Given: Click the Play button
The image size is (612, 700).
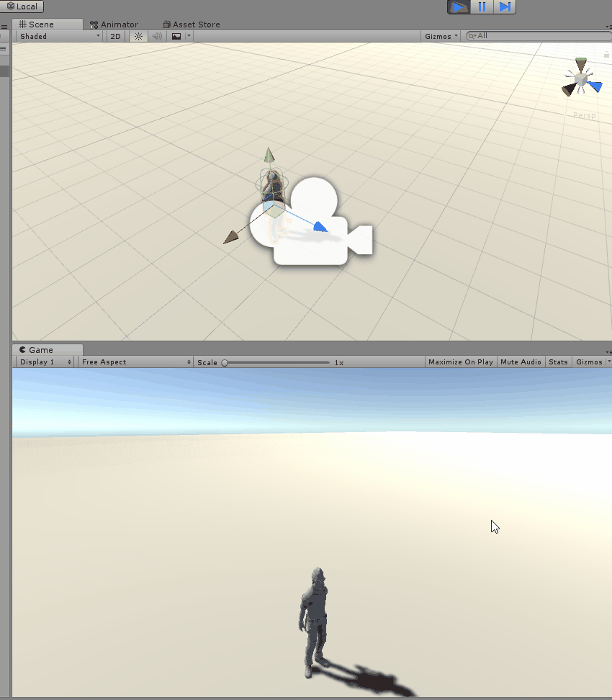Looking at the screenshot, I should [x=459, y=6].
